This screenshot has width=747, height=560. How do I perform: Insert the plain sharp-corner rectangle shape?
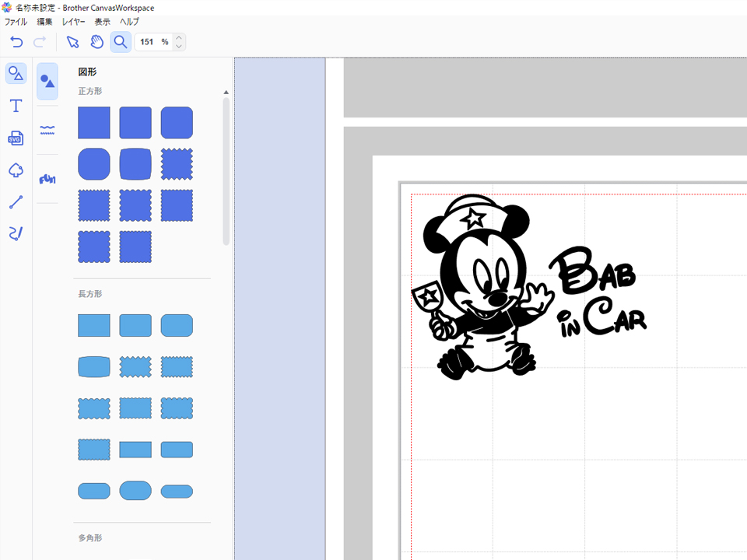(x=94, y=325)
